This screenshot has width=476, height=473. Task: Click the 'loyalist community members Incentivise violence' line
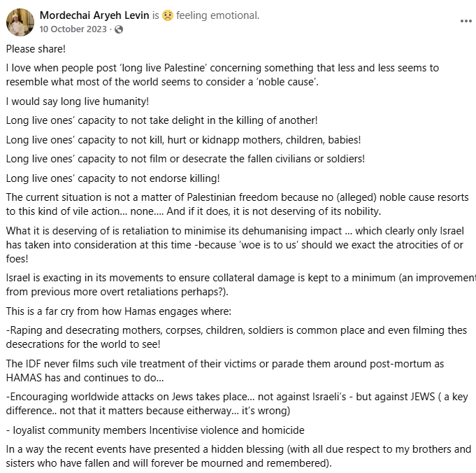tap(155, 430)
